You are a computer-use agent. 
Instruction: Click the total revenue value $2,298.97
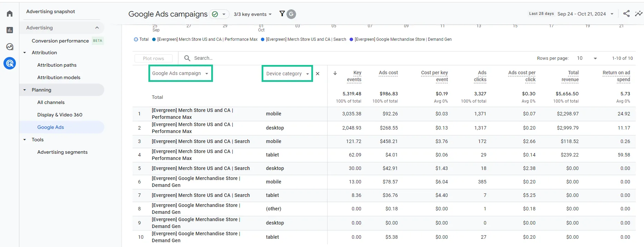pyautogui.click(x=568, y=114)
